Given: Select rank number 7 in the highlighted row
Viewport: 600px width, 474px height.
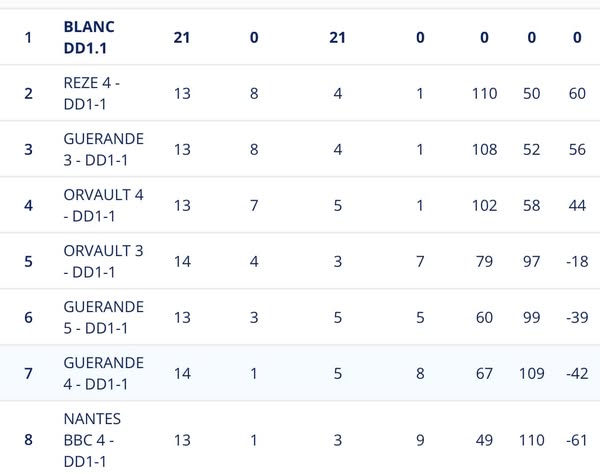Looking at the screenshot, I should [x=28, y=373].
